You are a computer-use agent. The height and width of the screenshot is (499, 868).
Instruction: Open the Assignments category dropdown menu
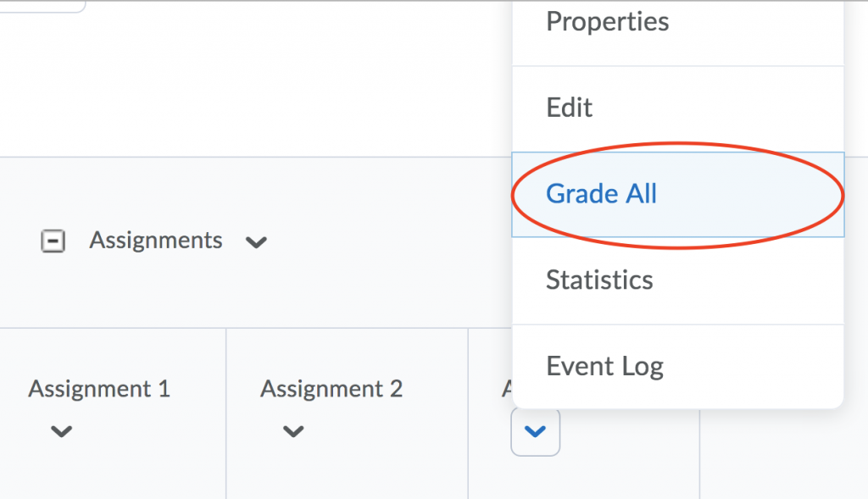256,242
